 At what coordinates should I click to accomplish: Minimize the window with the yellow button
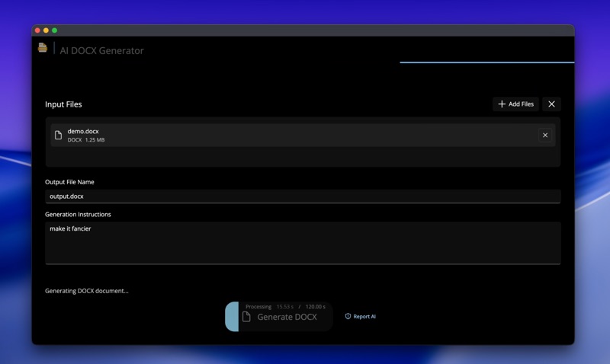(x=46, y=30)
